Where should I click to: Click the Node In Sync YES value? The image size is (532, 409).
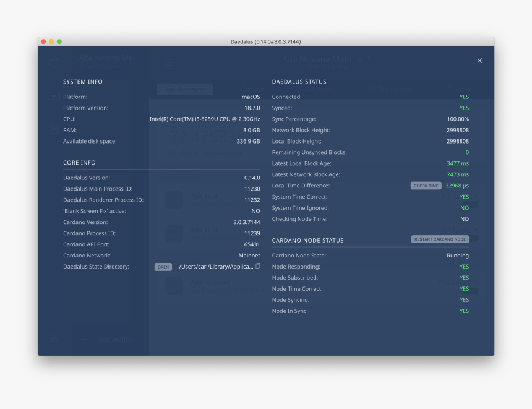pos(464,311)
